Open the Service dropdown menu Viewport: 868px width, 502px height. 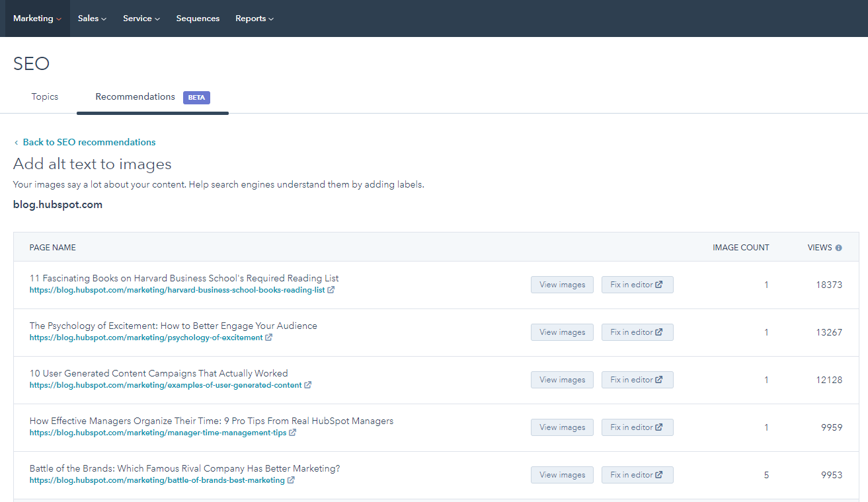click(141, 18)
